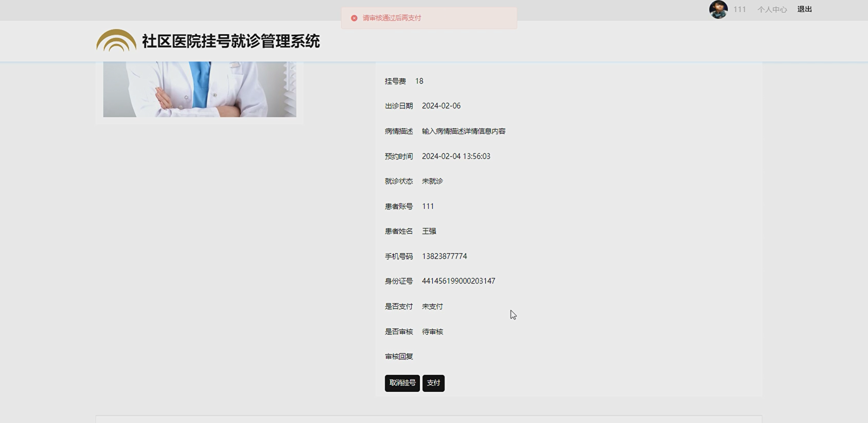Screen dimensions: 868x423
Task: Click the 挂号费 label
Action: (x=396, y=81)
